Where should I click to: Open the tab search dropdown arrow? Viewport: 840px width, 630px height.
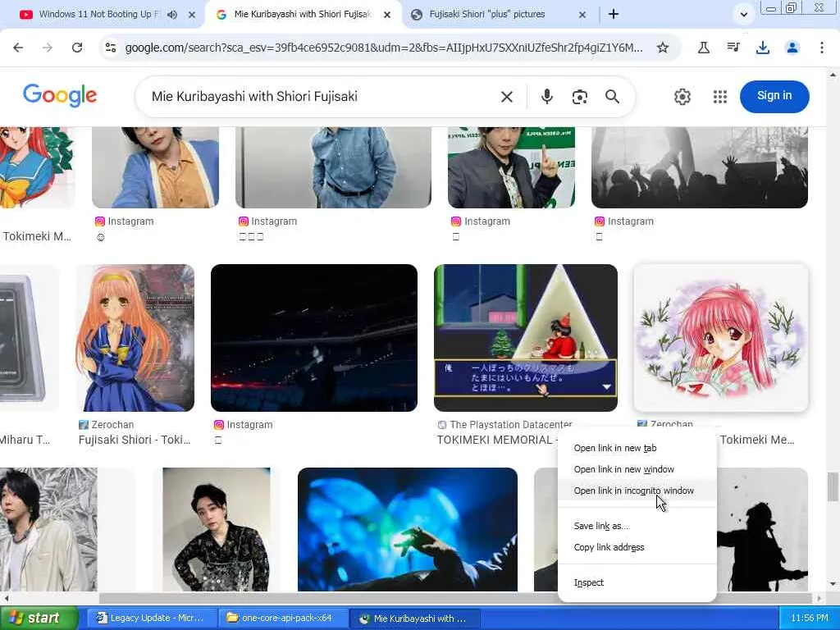[x=743, y=15]
